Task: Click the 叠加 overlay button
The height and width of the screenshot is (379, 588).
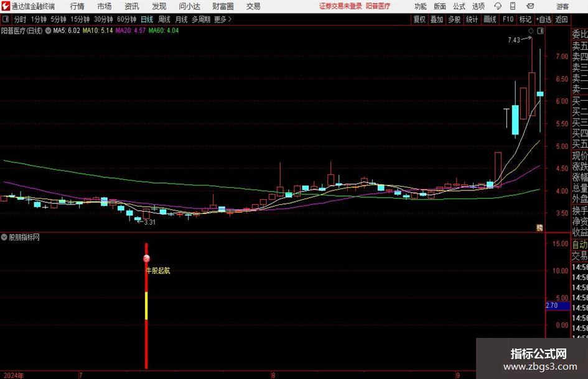Action: point(437,19)
